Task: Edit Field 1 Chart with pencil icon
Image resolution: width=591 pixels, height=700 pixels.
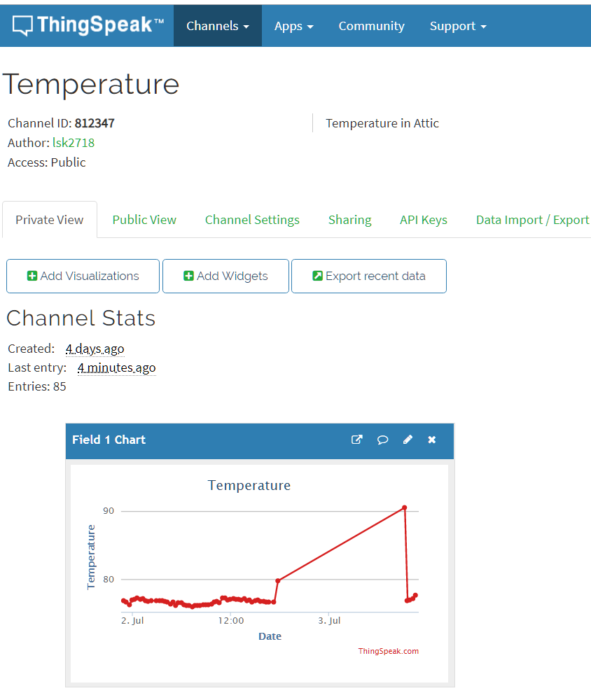Action: 408,440
